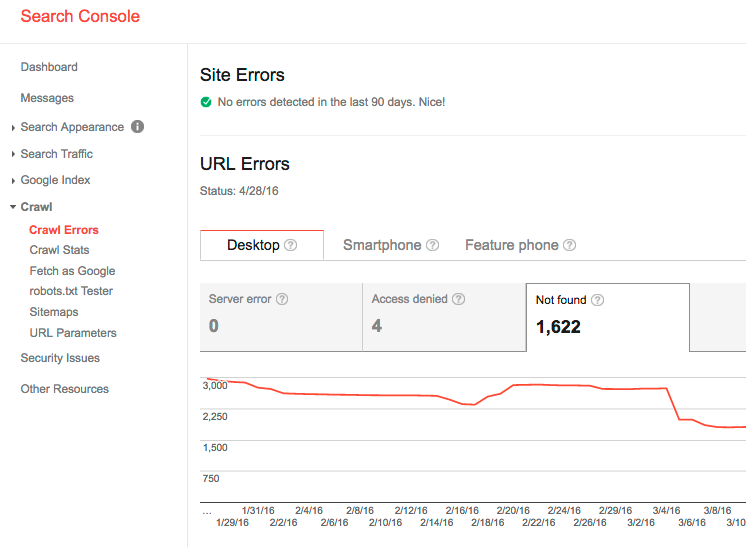Screen dimensions: 746x547
Task: Select the Server error panel
Action: 281,317
